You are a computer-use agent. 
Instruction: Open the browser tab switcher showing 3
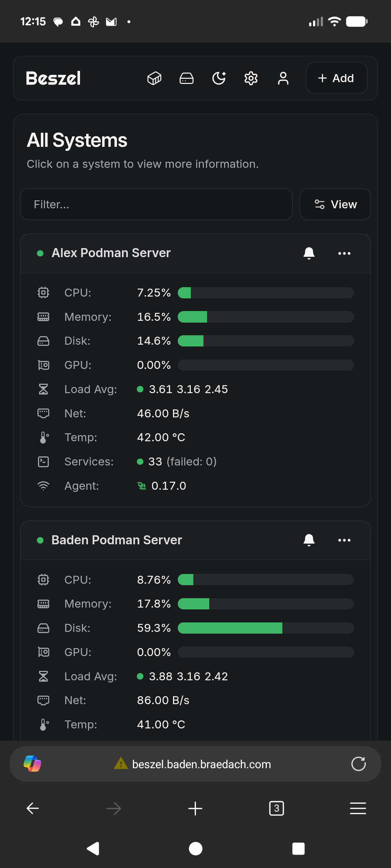pyautogui.click(x=277, y=808)
